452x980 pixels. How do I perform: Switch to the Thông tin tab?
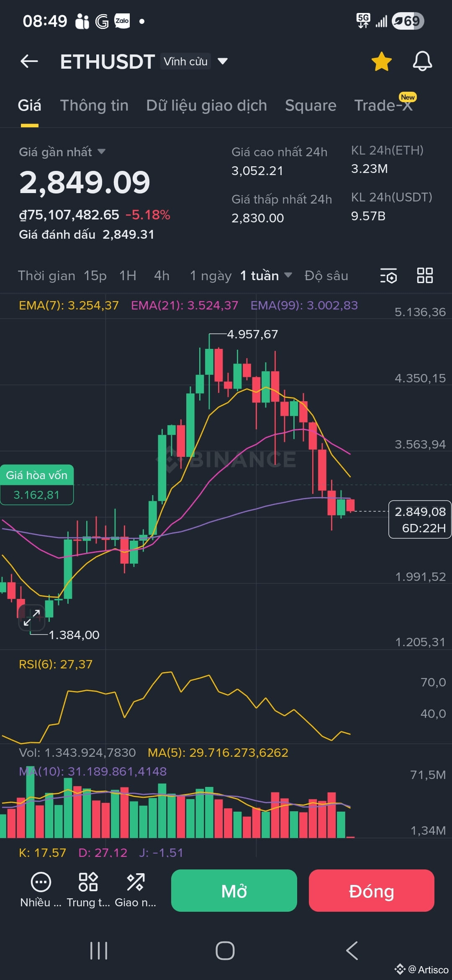click(94, 106)
